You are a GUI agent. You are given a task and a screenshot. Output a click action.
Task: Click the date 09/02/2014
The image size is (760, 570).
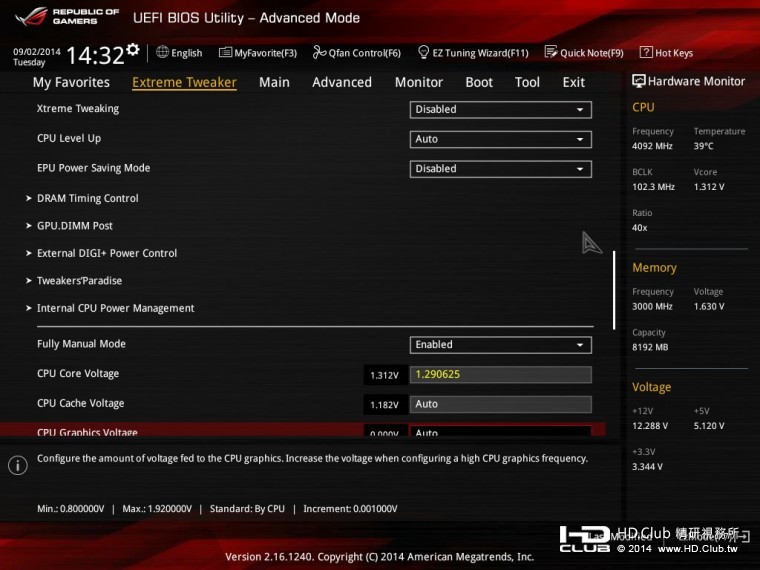click(x=37, y=51)
